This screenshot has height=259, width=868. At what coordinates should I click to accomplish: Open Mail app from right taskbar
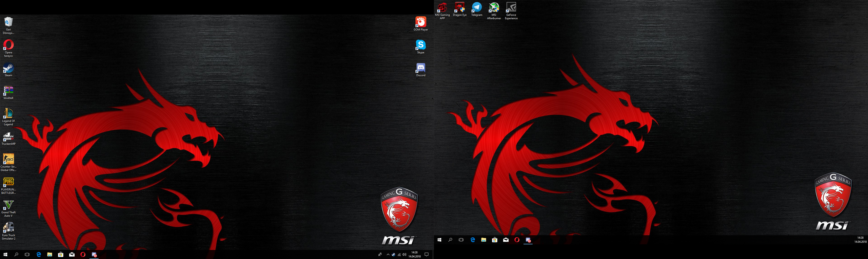pyautogui.click(x=506, y=240)
